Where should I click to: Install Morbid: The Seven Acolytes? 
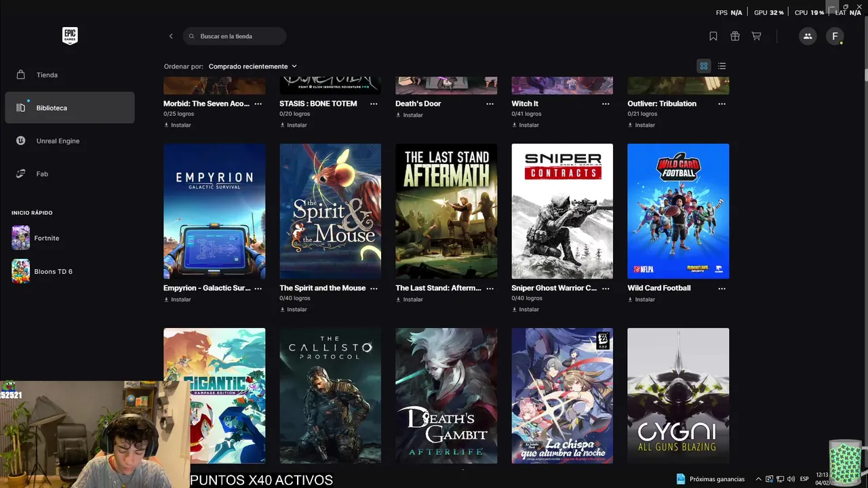coord(178,125)
